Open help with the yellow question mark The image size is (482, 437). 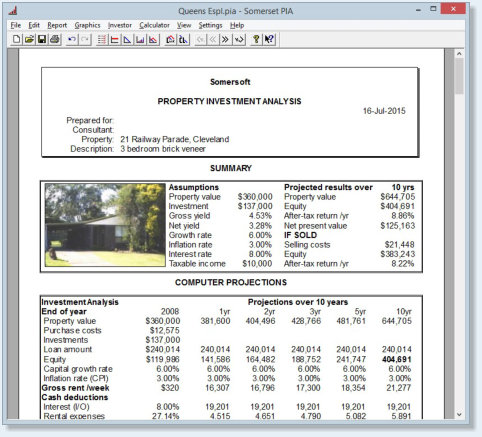point(256,39)
